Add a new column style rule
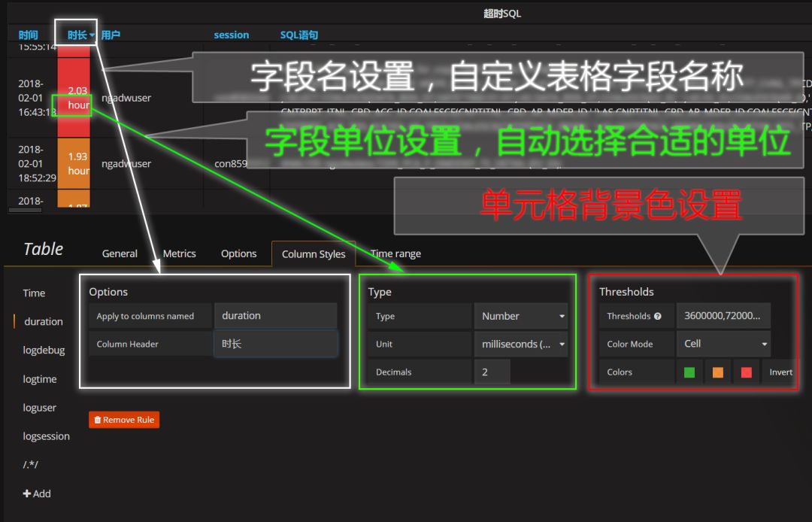The width and height of the screenshot is (812, 522). 37,493
